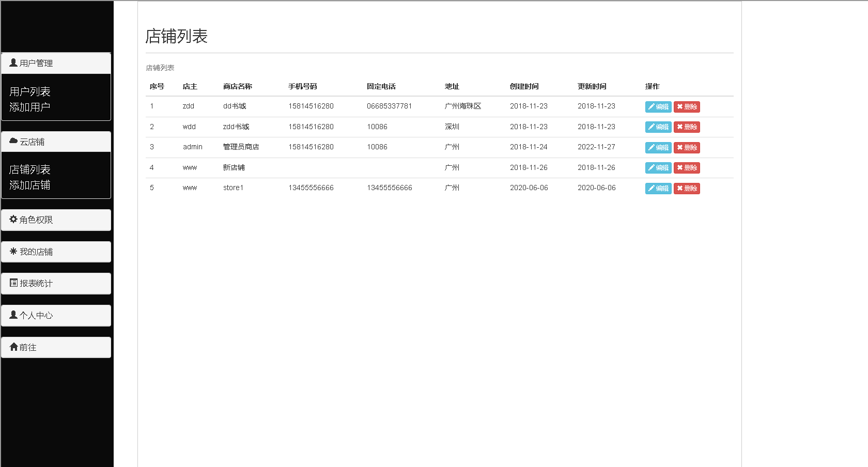Click the owner cell wdd
This screenshot has width=868, height=467.
pyautogui.click(x=189, y=127)
